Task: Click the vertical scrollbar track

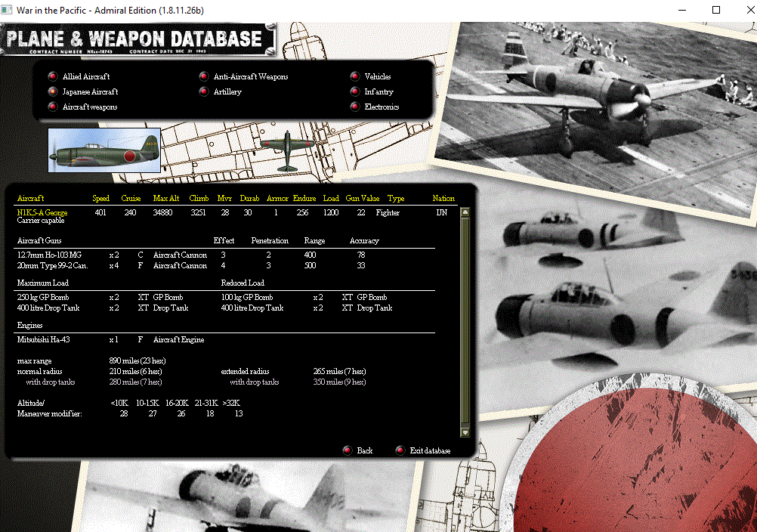Action: coord(465,321)
